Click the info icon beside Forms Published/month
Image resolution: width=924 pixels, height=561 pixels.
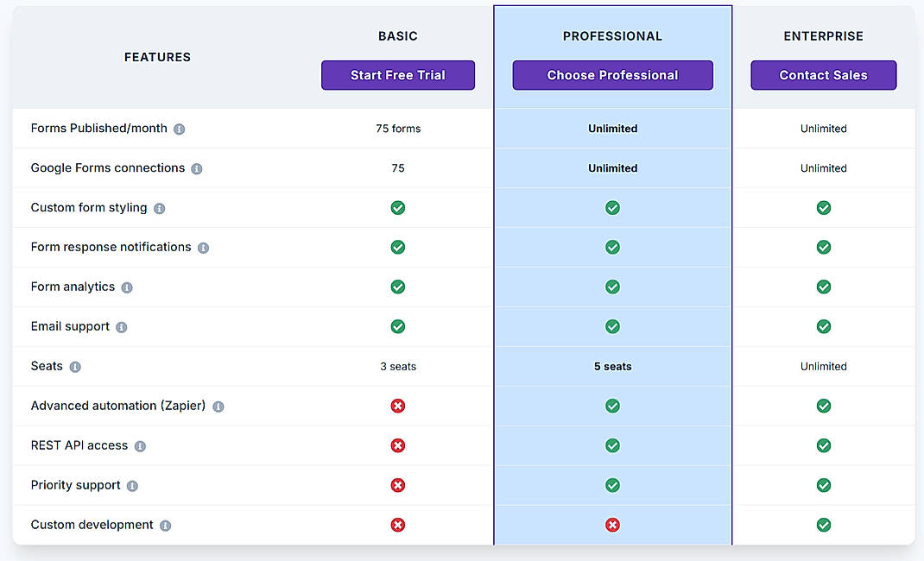[x=181, y=128]
